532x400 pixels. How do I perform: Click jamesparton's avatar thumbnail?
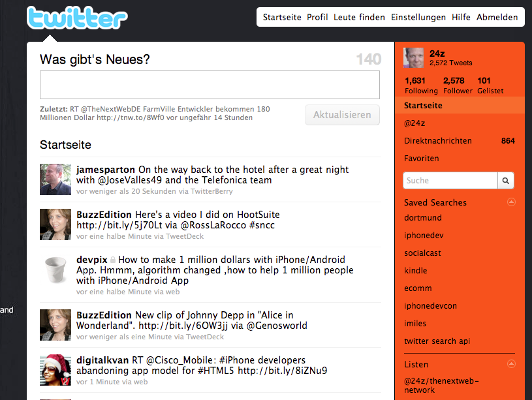tap(55, 179)
